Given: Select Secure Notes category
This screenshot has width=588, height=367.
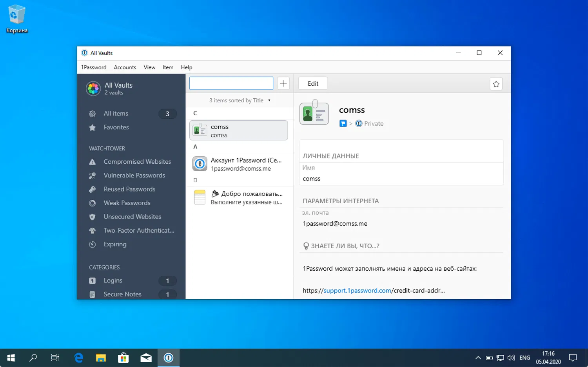Looking at the screenshot, I should point(122,294).
